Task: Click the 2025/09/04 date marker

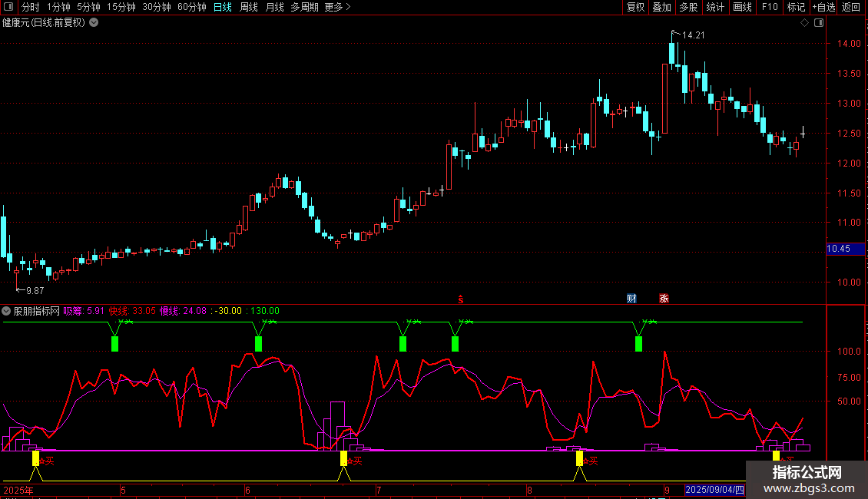Action: pyautogui.click(x=714, y=489)
